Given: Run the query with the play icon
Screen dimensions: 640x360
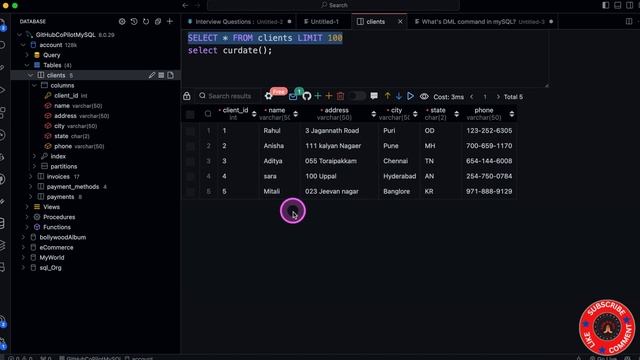Looking at the screenshot, I should (410, 96).
